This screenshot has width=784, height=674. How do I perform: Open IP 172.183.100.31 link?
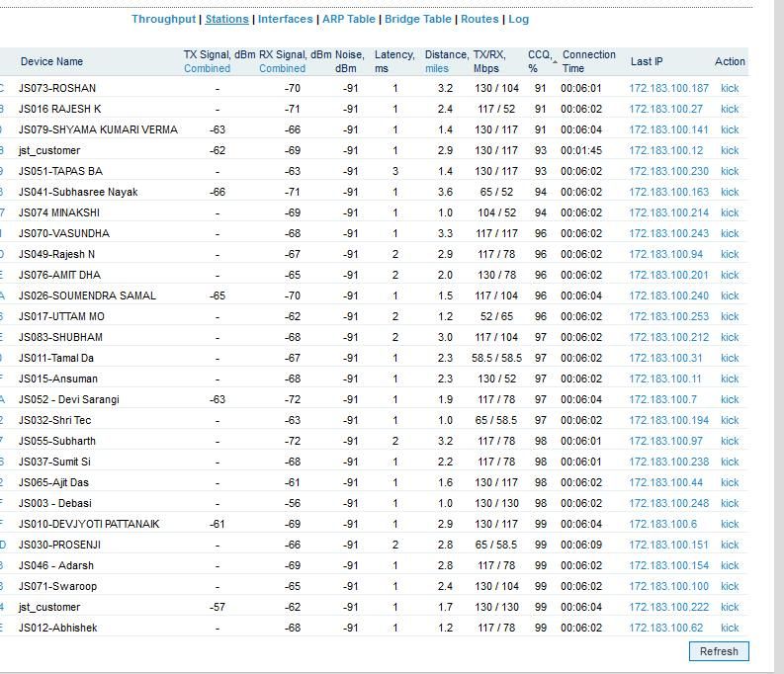click(665, 358)
